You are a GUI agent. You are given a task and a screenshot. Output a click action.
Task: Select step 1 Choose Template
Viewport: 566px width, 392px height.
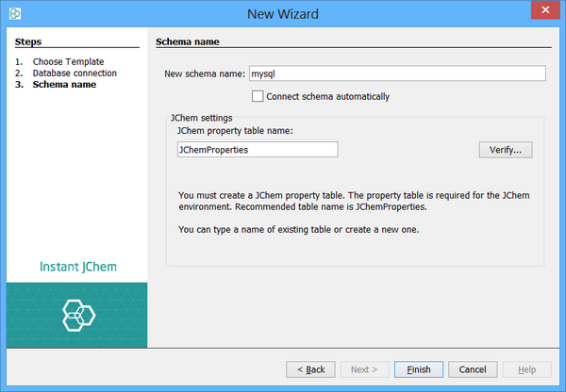coord(68,61)
